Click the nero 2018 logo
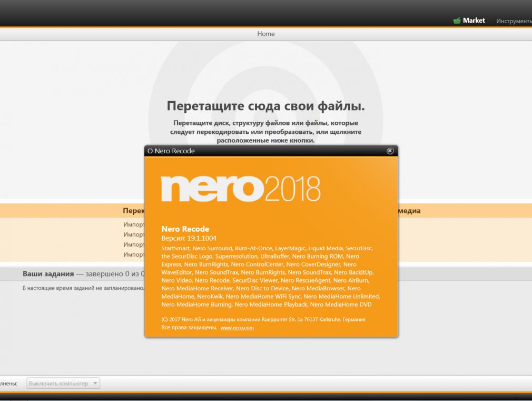 [x=241, y=189]
